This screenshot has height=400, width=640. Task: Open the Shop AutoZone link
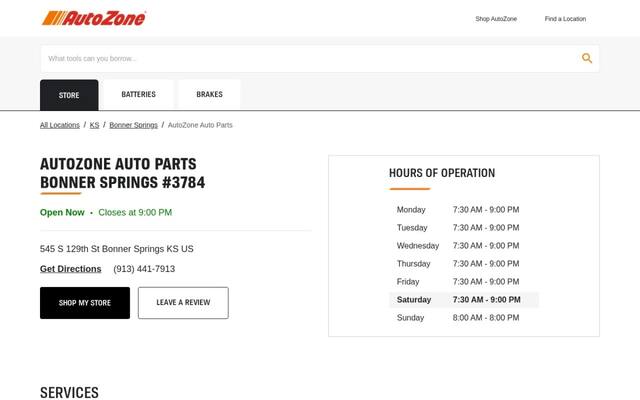click(x=496, y=19)
